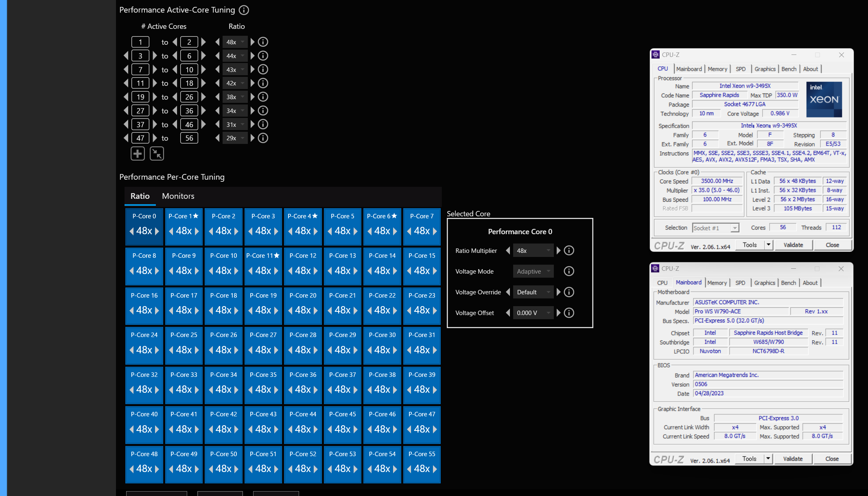Increase P-Core 0 ratio with right arrow

(157, 231)
